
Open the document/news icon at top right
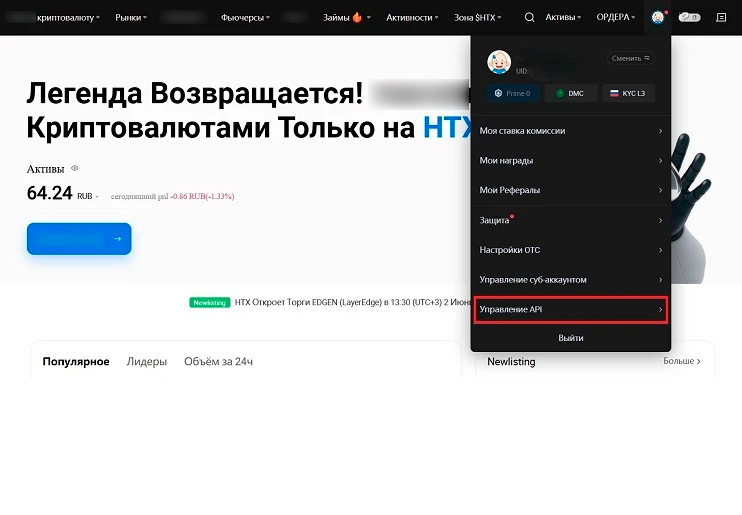point(721,18)
